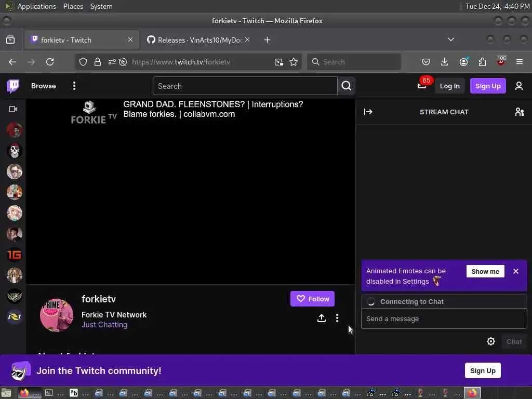532x399 pixels.
Task: Click Browse in Twitch navigation
Action: point(44,86)
